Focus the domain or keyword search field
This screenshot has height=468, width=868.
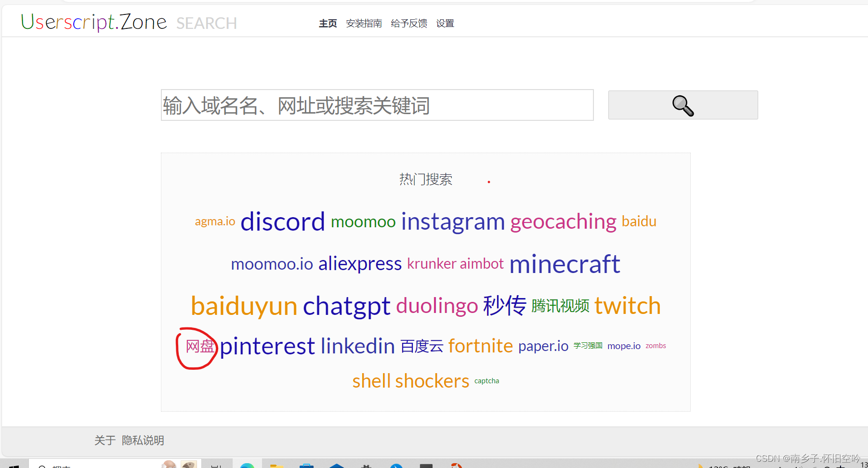point(377,105)
